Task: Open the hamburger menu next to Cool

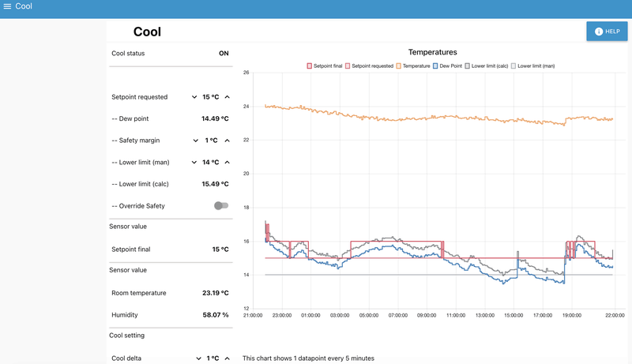Action: (x=7, y=6)
